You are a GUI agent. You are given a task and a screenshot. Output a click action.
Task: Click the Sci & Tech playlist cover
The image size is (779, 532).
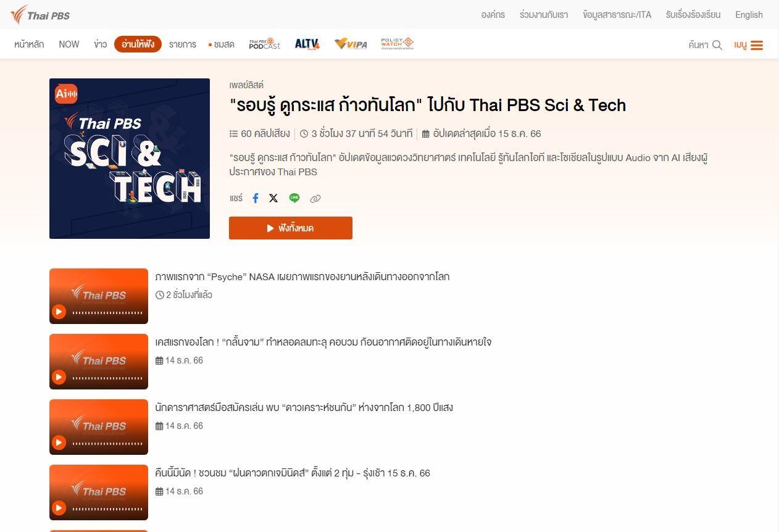130,159
